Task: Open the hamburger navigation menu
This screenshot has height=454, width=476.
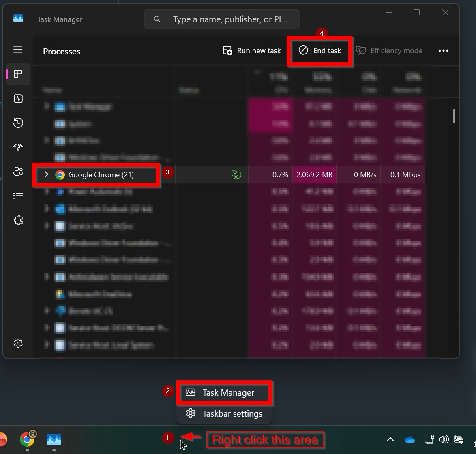Action: [18, 49]
